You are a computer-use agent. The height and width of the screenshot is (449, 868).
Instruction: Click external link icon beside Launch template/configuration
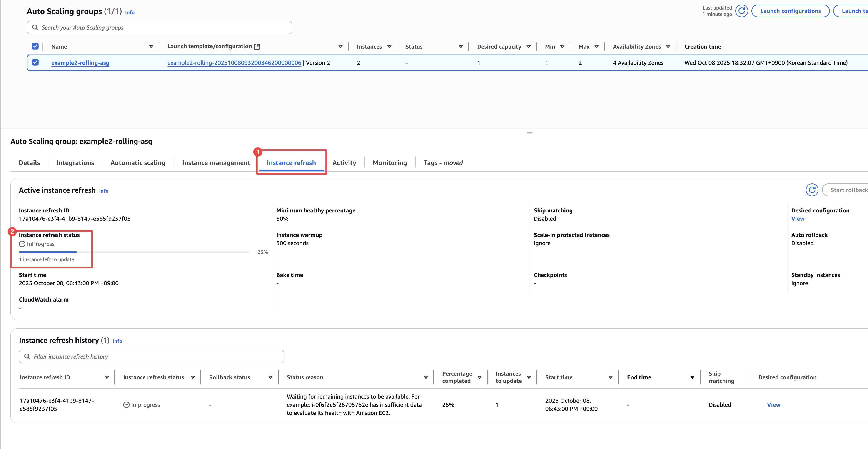[257, 47]
